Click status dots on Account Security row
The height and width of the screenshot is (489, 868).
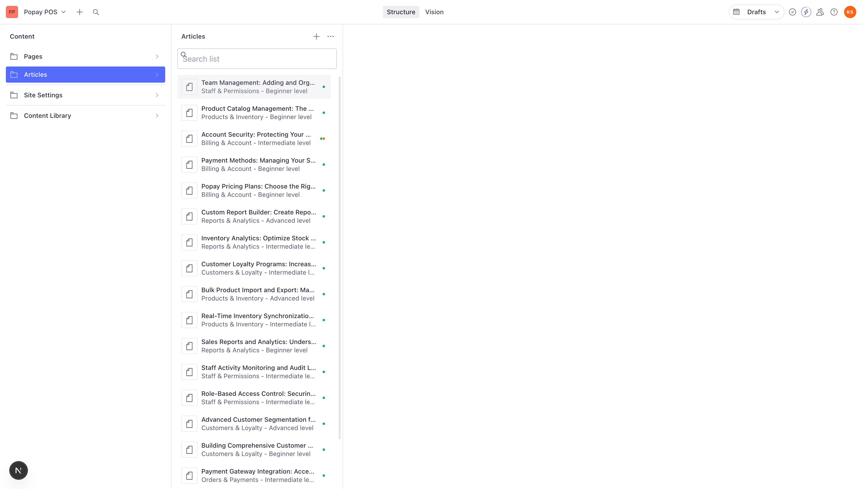323,139
